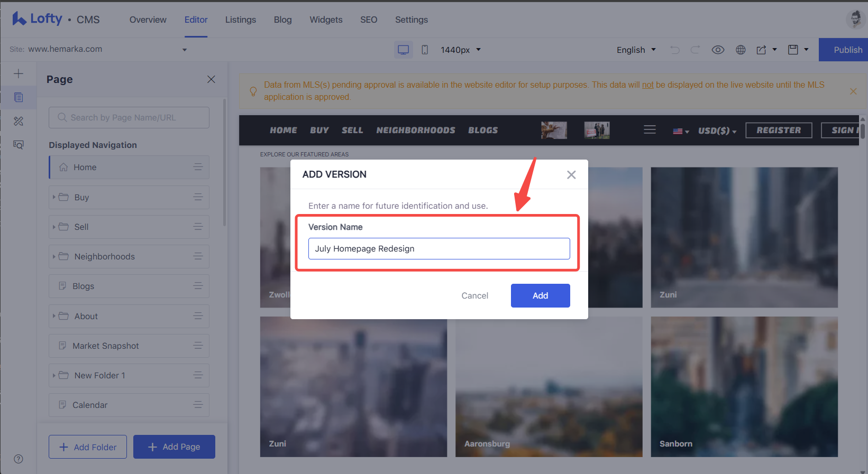Screen dimensions: 868x474
Task: Dismiss the MLS pending approval banner
Action: click(853, 91)
